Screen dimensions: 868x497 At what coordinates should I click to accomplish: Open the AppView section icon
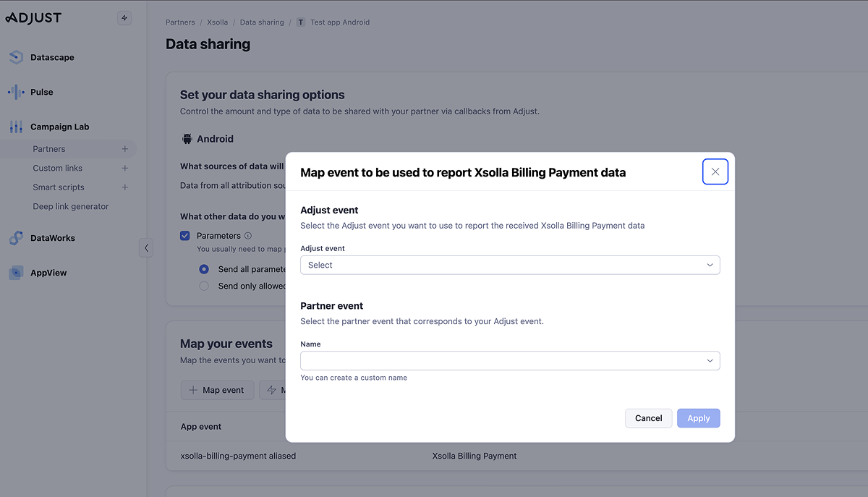pos(16,273)
